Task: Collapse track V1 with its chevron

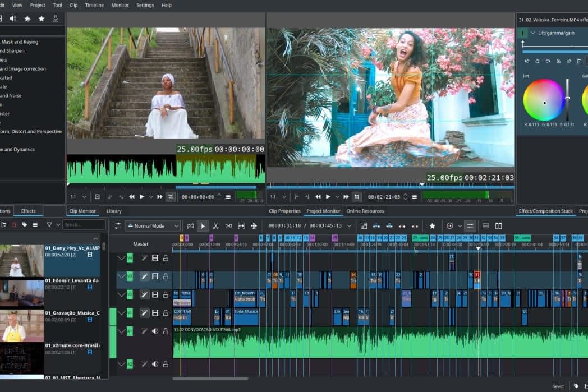Action: point(121,312)
